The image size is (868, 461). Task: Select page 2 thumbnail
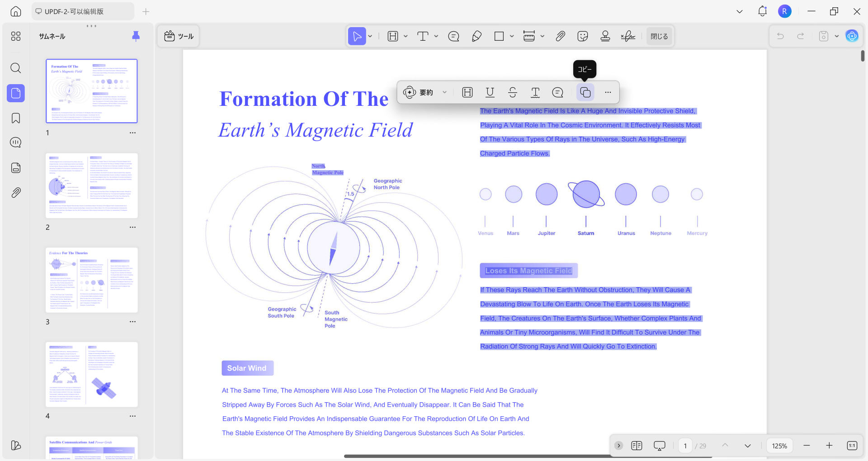[x=92, y=185]
